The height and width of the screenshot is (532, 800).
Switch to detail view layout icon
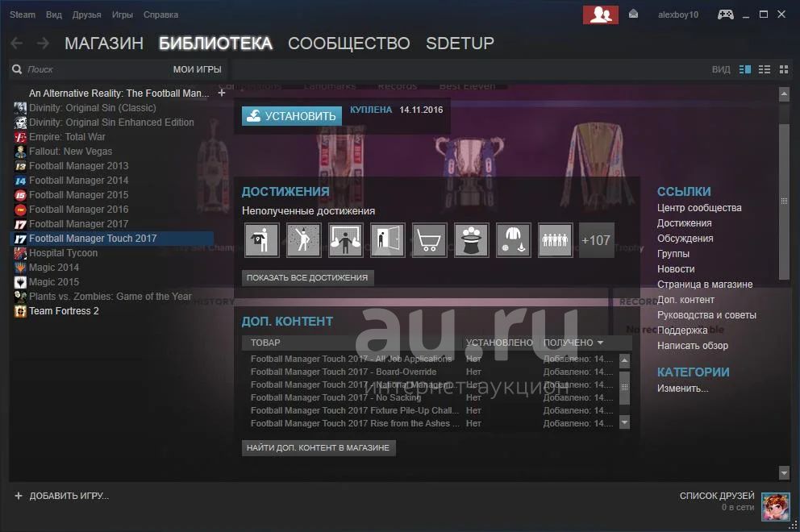[745, 69]
